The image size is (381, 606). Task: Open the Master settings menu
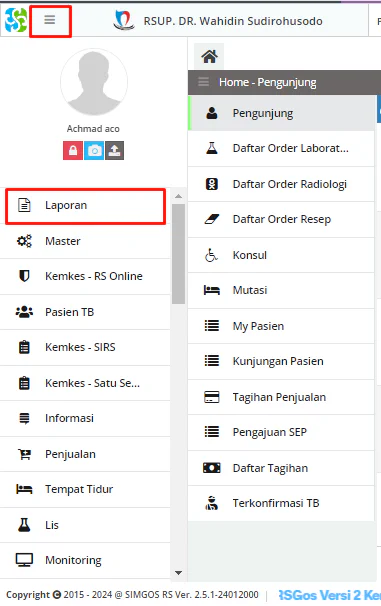tap(85, 241)
